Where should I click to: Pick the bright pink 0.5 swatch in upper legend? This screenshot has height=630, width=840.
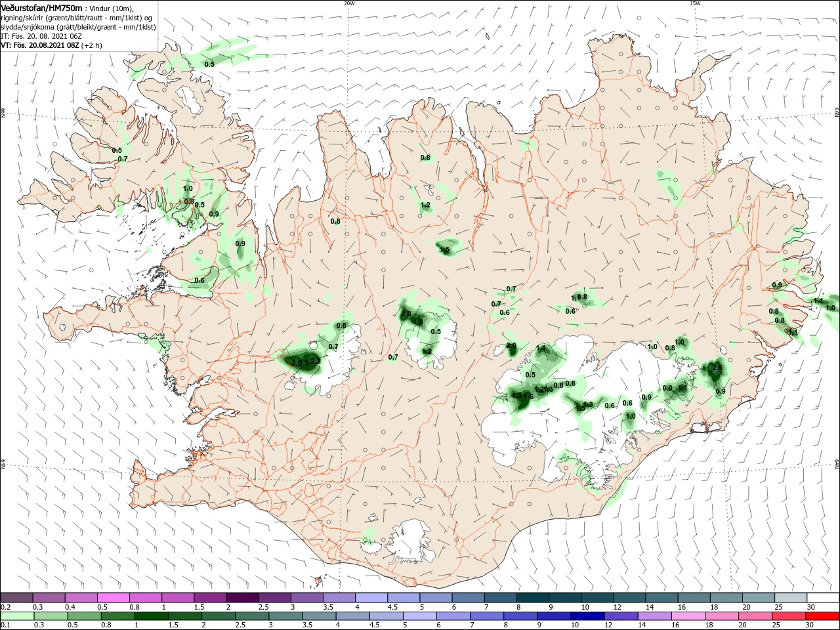pos(113,598)
